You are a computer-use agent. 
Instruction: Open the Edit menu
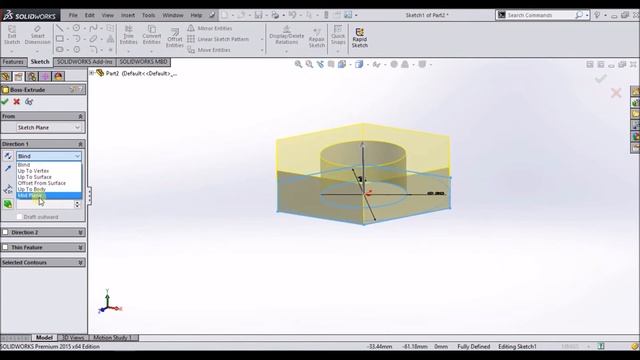(x=89, y=15)
